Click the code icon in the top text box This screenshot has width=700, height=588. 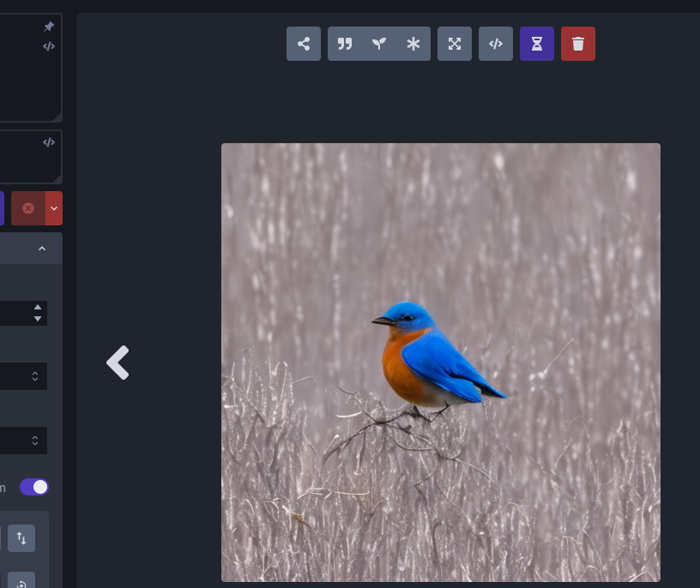(x=49, y=46)
